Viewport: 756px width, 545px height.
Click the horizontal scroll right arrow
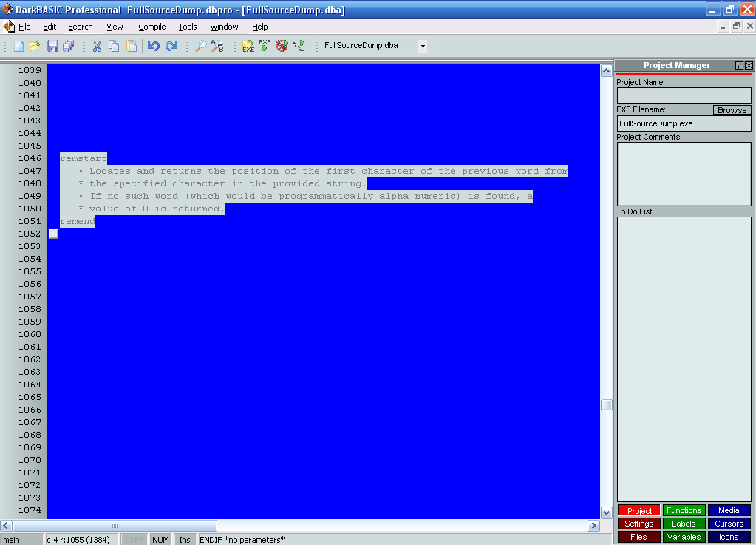point(593,525)
